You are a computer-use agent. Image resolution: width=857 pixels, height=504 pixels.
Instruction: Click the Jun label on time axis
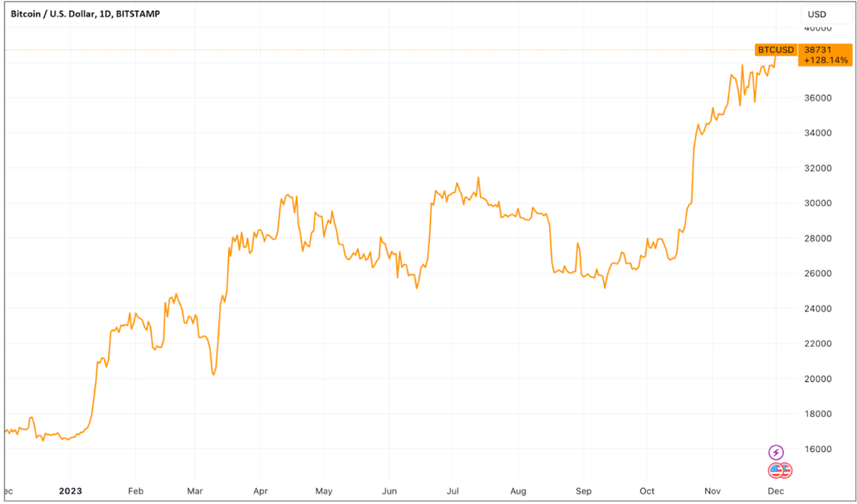[x=389, y=491]
